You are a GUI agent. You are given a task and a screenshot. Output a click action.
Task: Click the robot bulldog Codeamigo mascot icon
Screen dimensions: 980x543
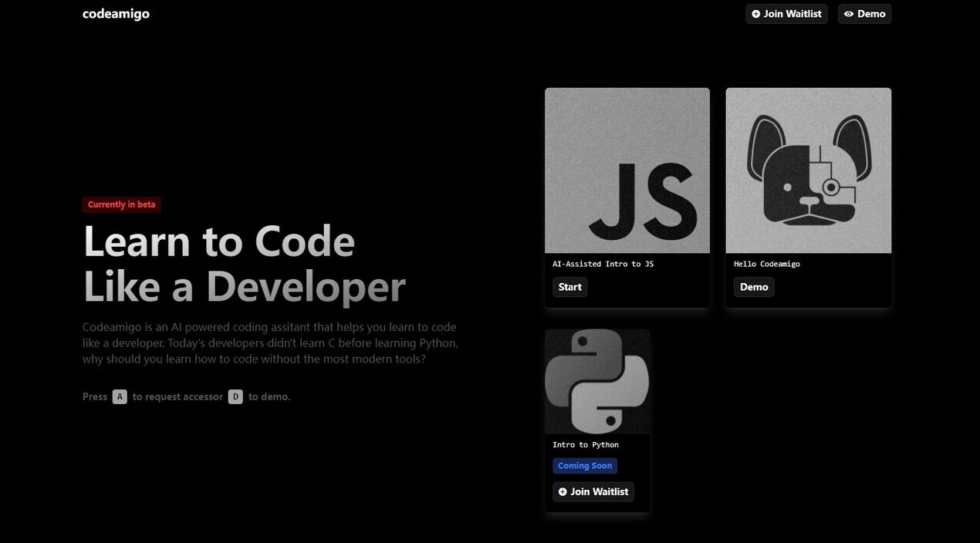pos(808,170)
